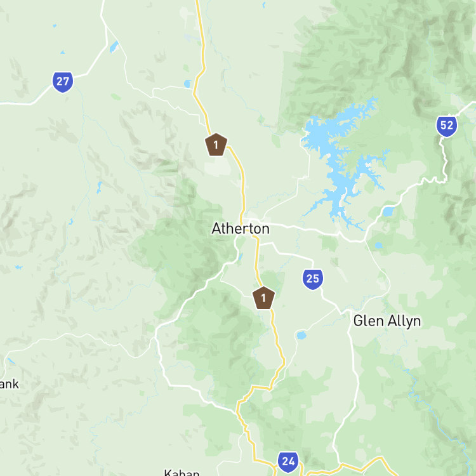Click the blue route 25 shield
This screenshot has width=476, height=476.
coord(313,279)
